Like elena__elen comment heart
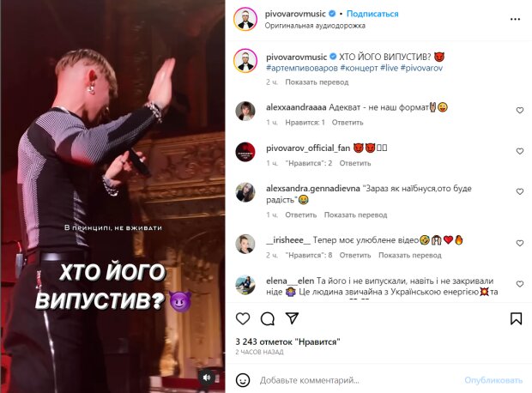This screenshot has height=393, width=532. 520,284
